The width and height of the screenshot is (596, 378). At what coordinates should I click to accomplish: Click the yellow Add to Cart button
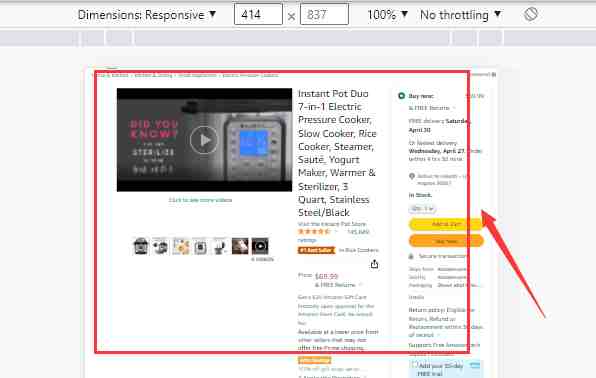446,224
